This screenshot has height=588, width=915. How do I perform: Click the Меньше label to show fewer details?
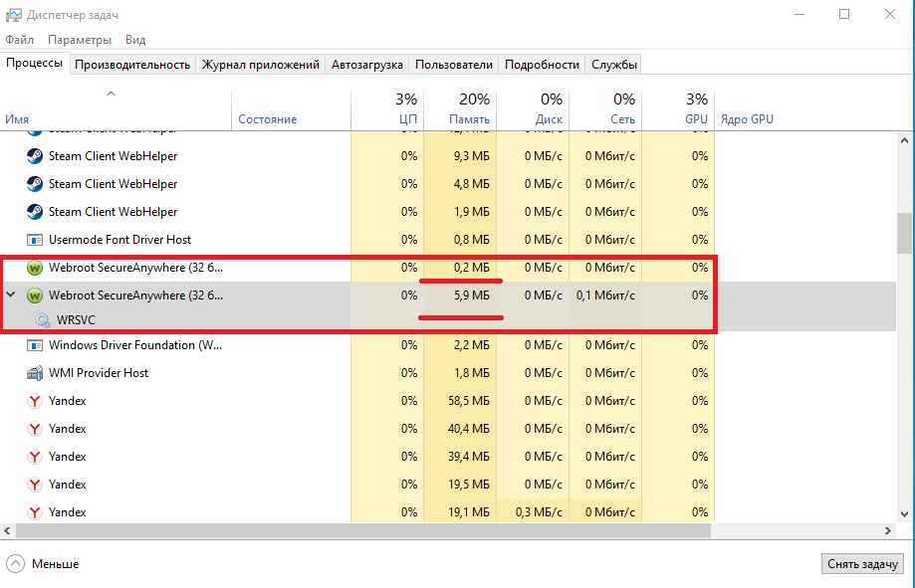[56, 564]
